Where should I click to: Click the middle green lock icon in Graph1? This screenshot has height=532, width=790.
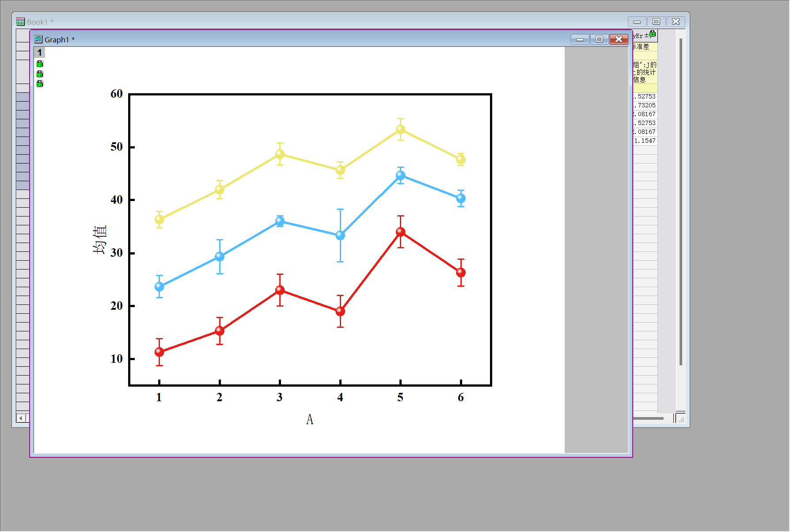[40, 74]
